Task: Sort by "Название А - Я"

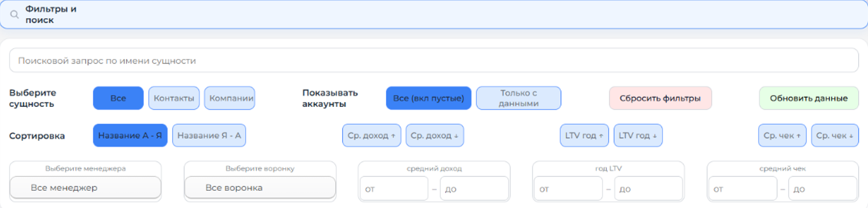Action: 130,136
